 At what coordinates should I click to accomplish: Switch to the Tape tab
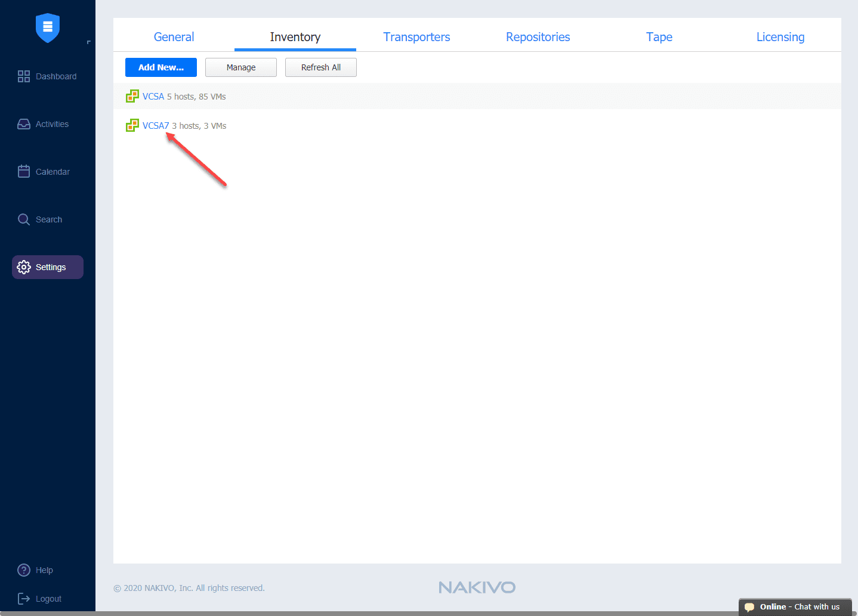pyautogui.click(x=659, y=36)
